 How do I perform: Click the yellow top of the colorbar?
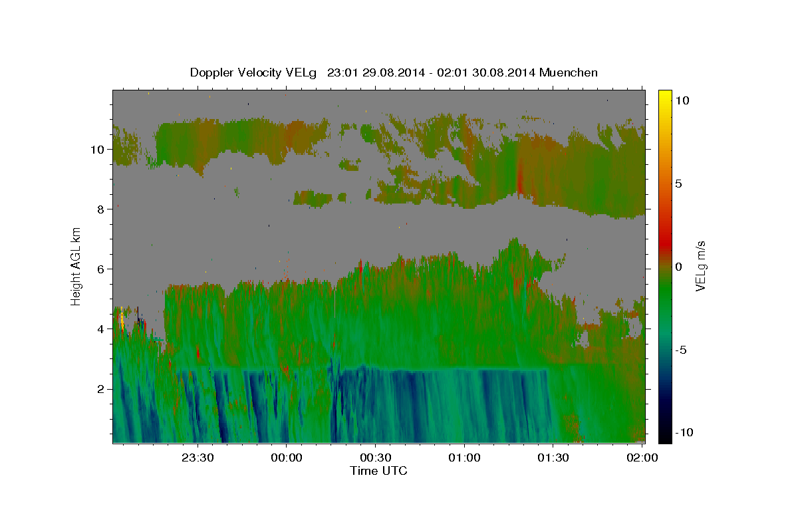coord(664,96)
